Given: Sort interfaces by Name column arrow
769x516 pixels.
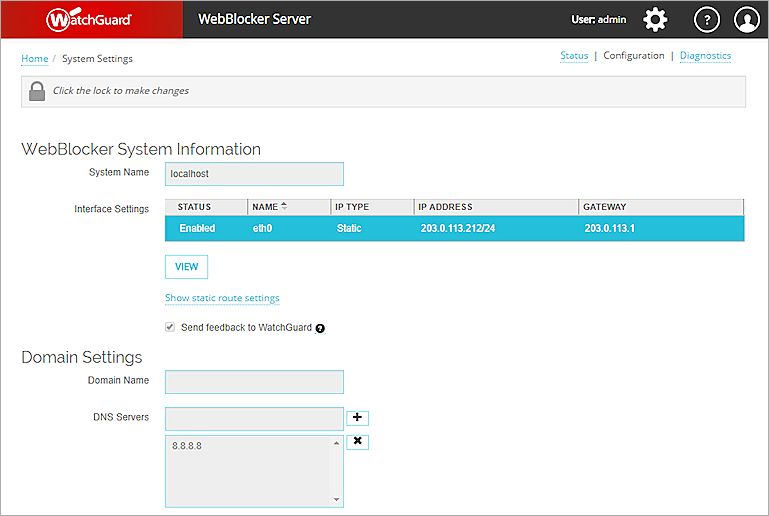Looking at the screenshot, I should [284, 206].
